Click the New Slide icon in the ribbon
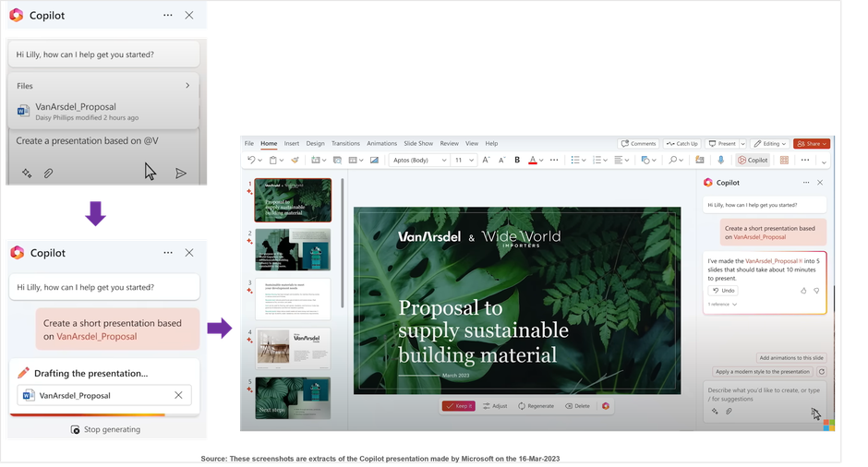This screenshot has width=868, height=467. [x=316, y=160]
